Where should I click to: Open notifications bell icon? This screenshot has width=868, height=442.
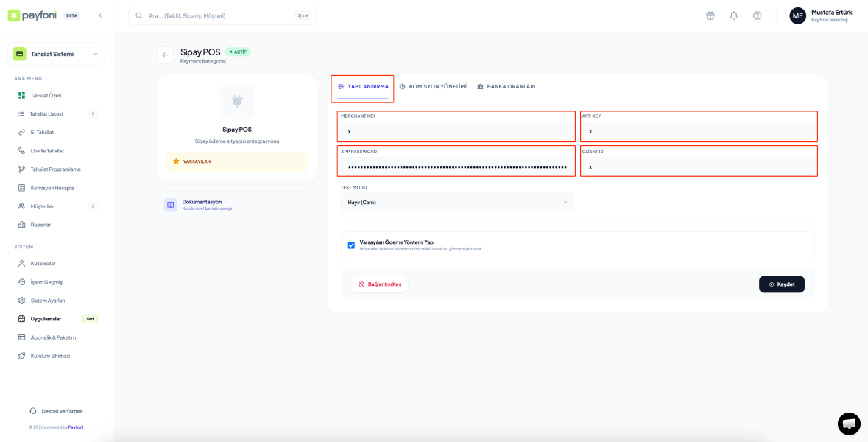pyautogui.click(x=733, y=15)
